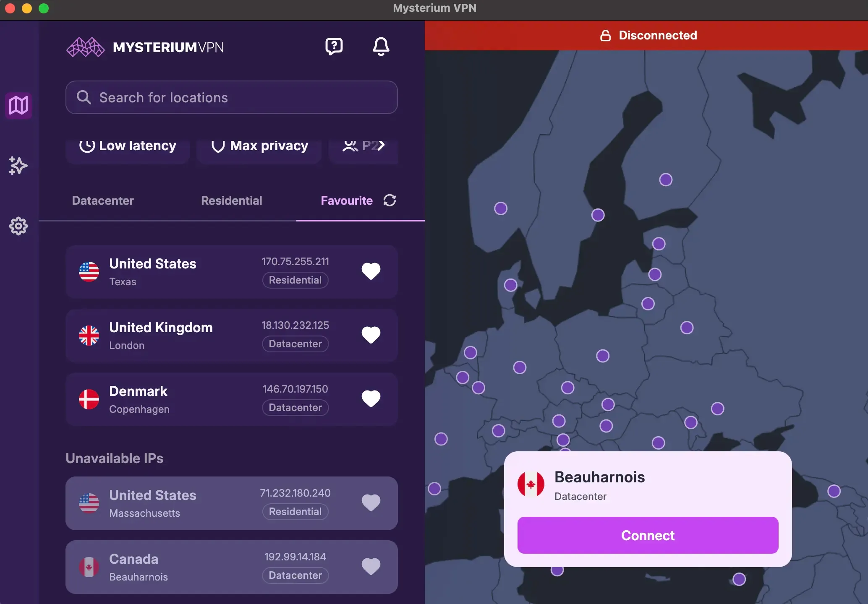Click the Datacenter badge on Copenhagen server
868x604 pixels.
tap(295, 408)
